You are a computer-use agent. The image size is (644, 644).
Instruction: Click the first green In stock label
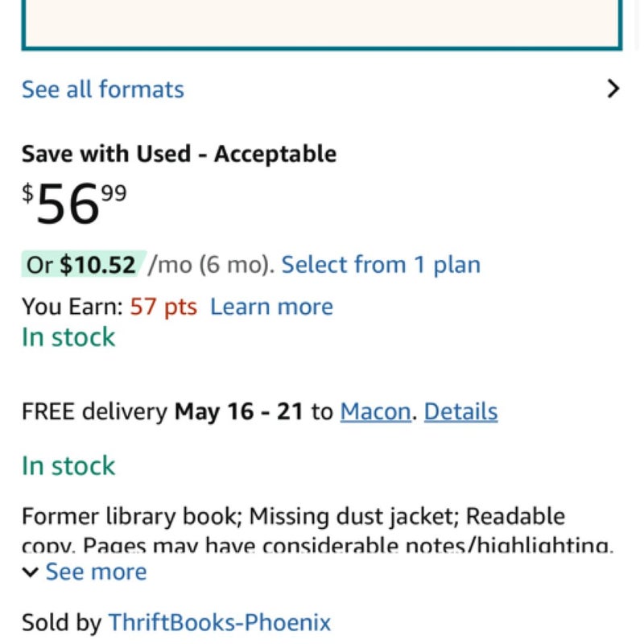pyautogui.click(x=68, y=337)
